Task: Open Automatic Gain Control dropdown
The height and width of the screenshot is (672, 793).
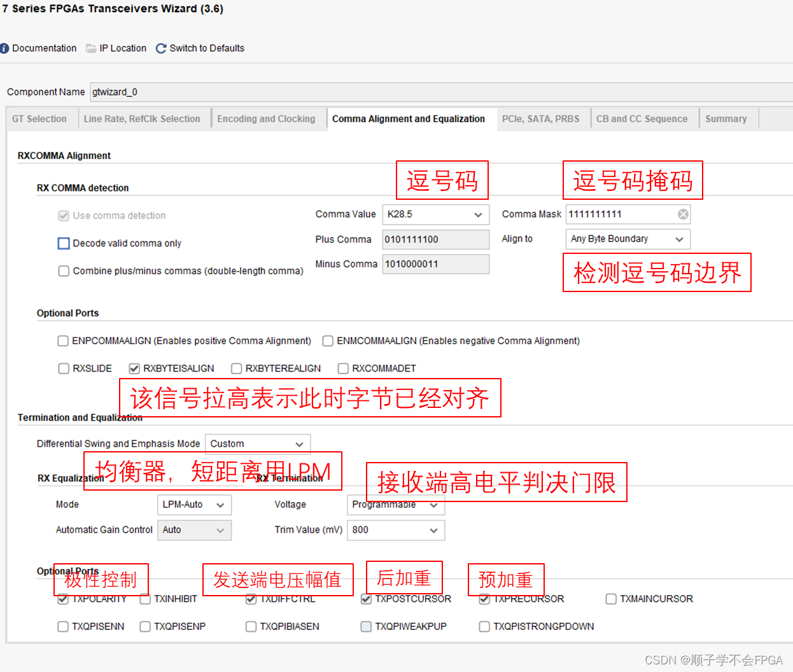Action: pos(194,530)
